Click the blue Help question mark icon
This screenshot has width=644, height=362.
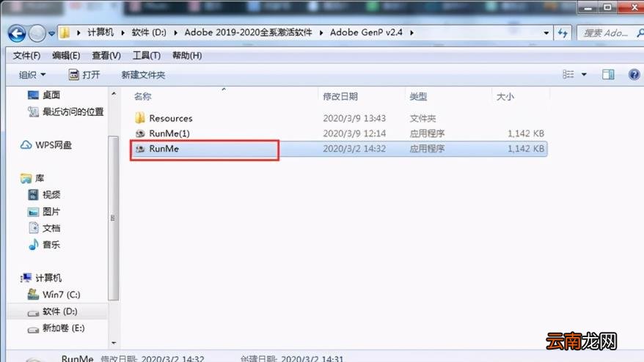click(634, 74)
